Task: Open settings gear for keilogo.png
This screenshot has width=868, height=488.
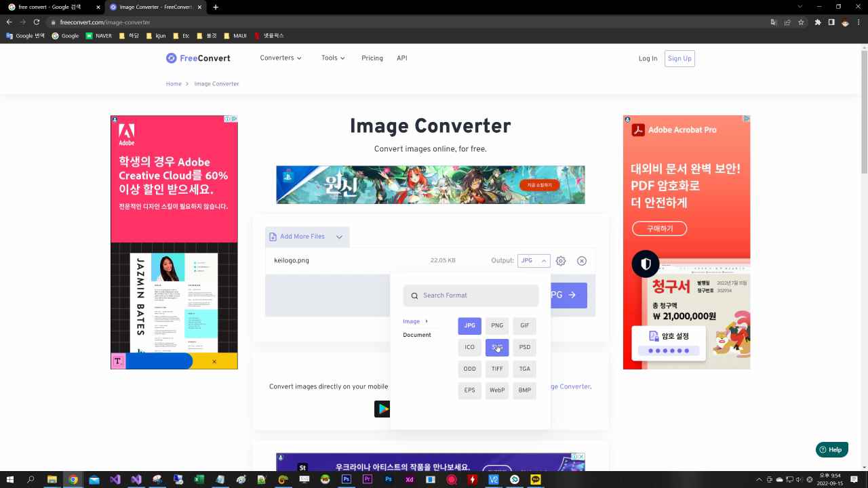Action: (561, 261)
